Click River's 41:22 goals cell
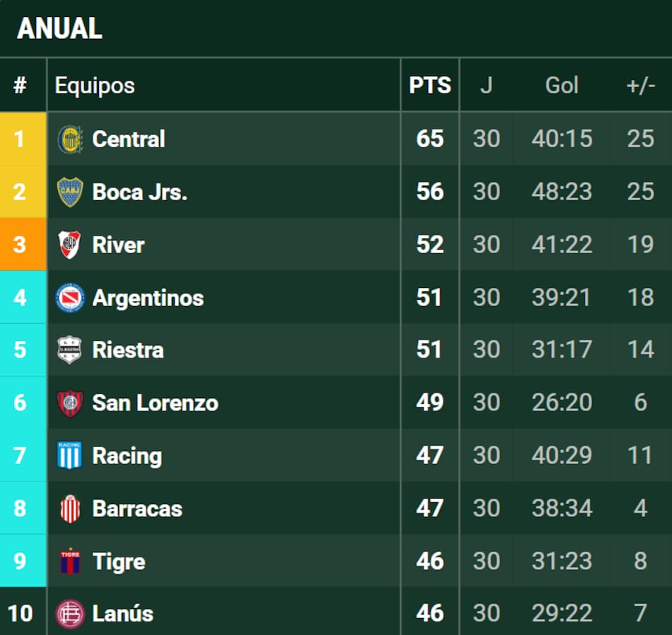This screenshot has height=635, width=672. coord(562,245)
